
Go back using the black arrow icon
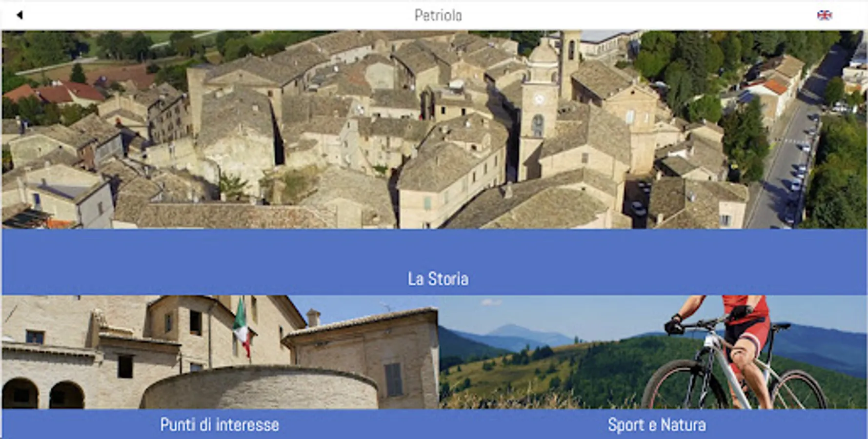20,15
